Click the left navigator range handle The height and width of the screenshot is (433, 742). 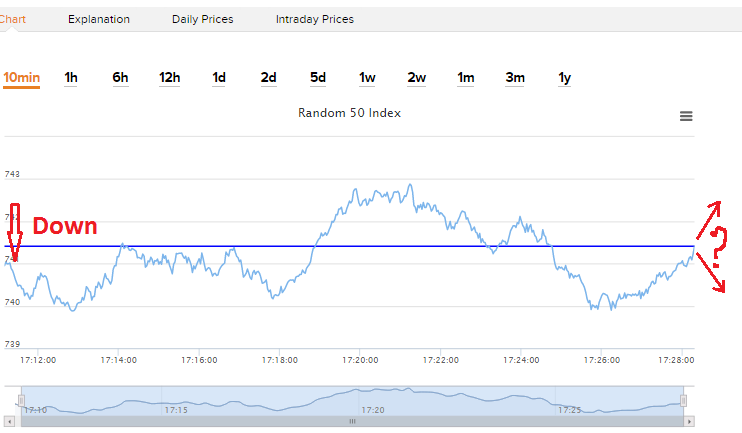[21, 401]
